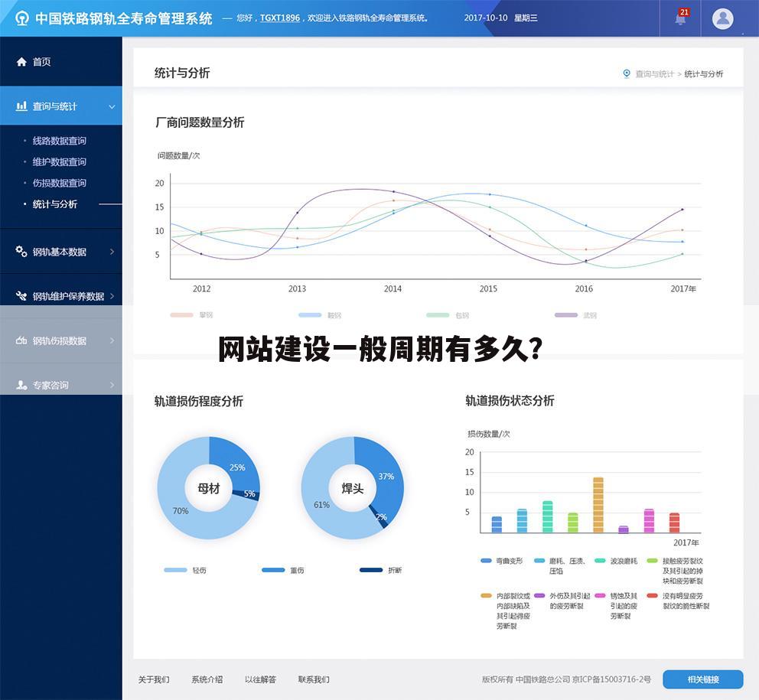This screenshot has height=700, width=759.
Task: Toggle the 轻伤 legend swatch
Action: (176, 570)
